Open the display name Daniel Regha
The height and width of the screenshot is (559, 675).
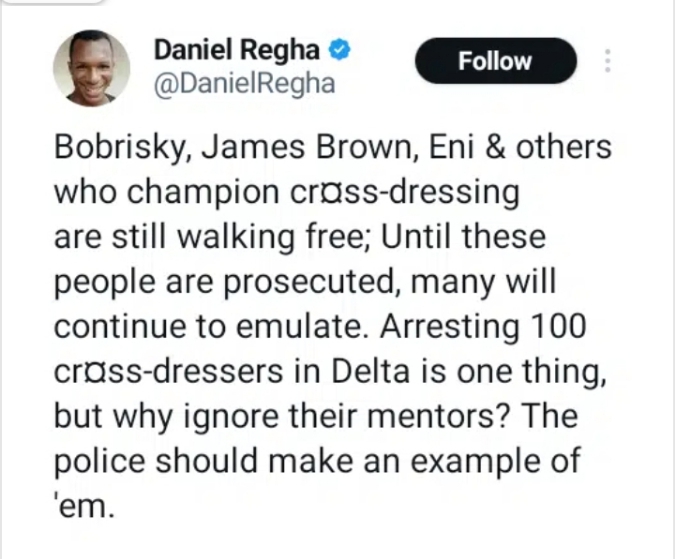[x=237, y=49]
